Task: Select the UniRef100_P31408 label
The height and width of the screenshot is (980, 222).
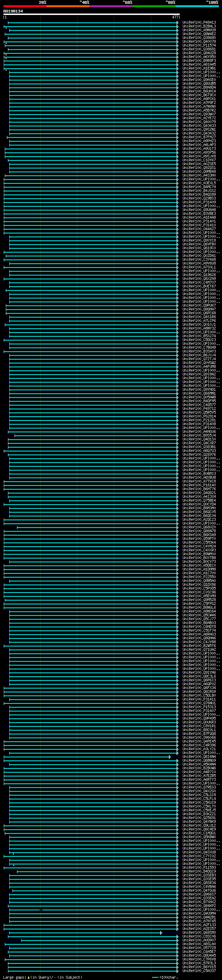Action: (x=199, y=424)
